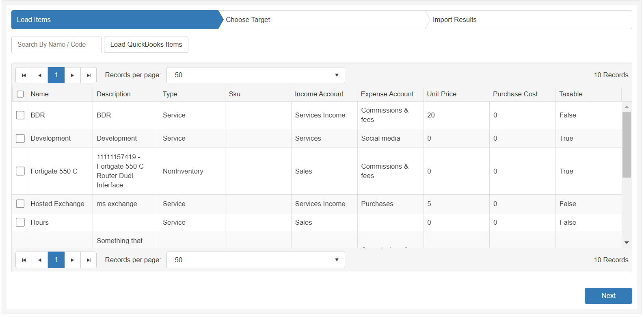
Task: Select the BDR item checkbox
Action: pos(20,115)
